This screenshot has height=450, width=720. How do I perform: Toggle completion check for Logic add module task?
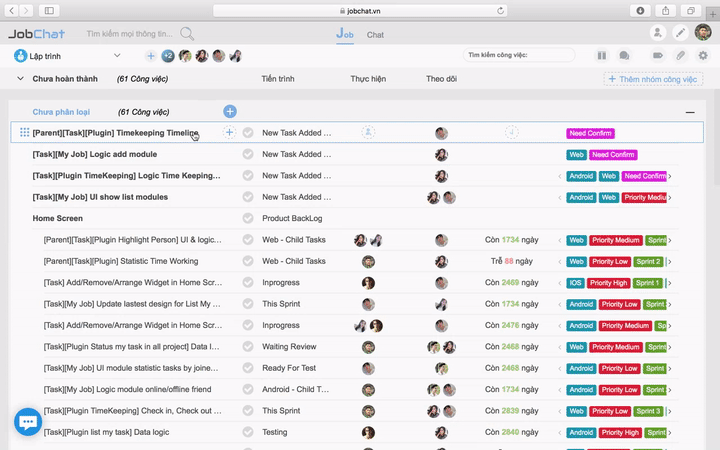pyautogui.click(x=248, y=154)
